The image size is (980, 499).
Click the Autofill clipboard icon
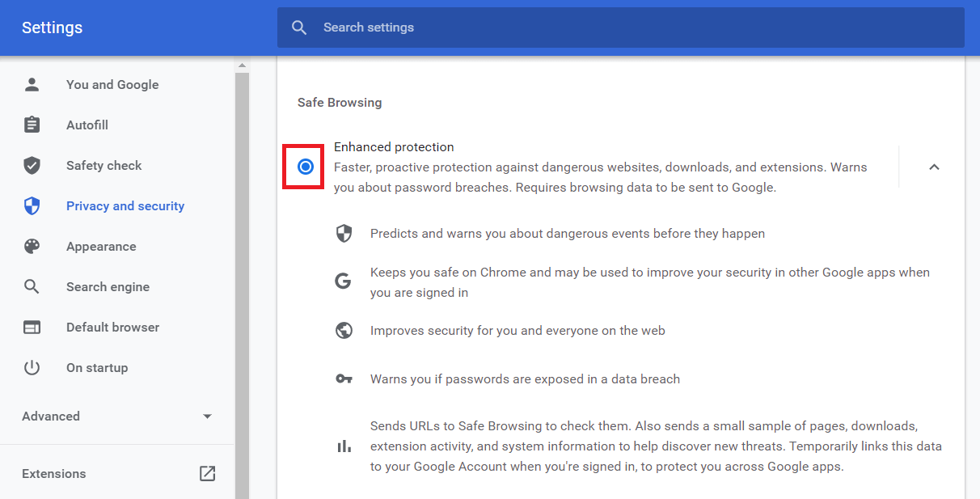32,125
